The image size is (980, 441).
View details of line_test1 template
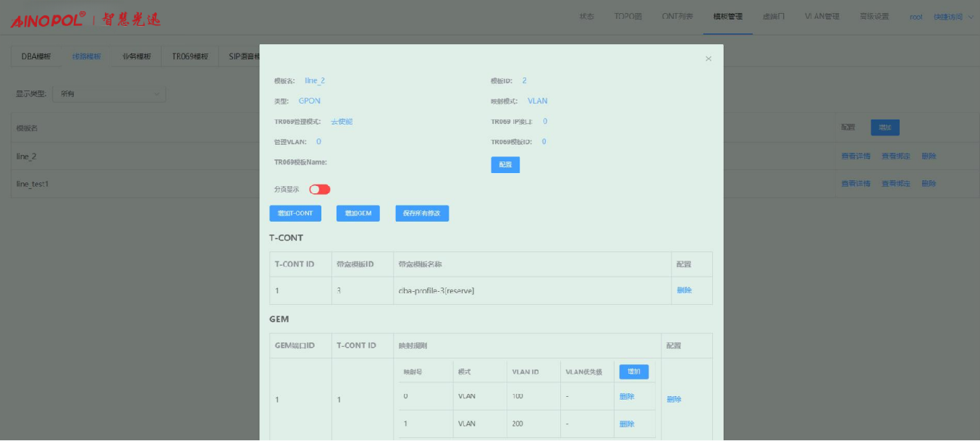pyautogui.click(x=856, y=184)
